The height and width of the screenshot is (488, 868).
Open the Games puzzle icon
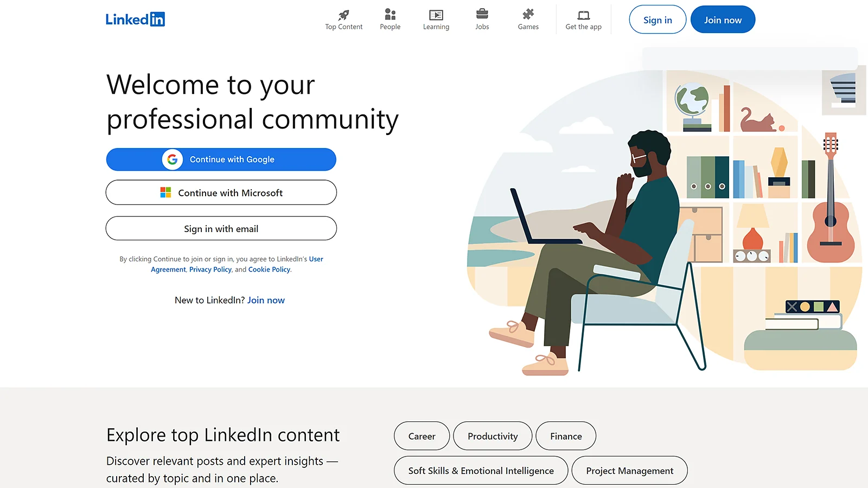(528, 14)
